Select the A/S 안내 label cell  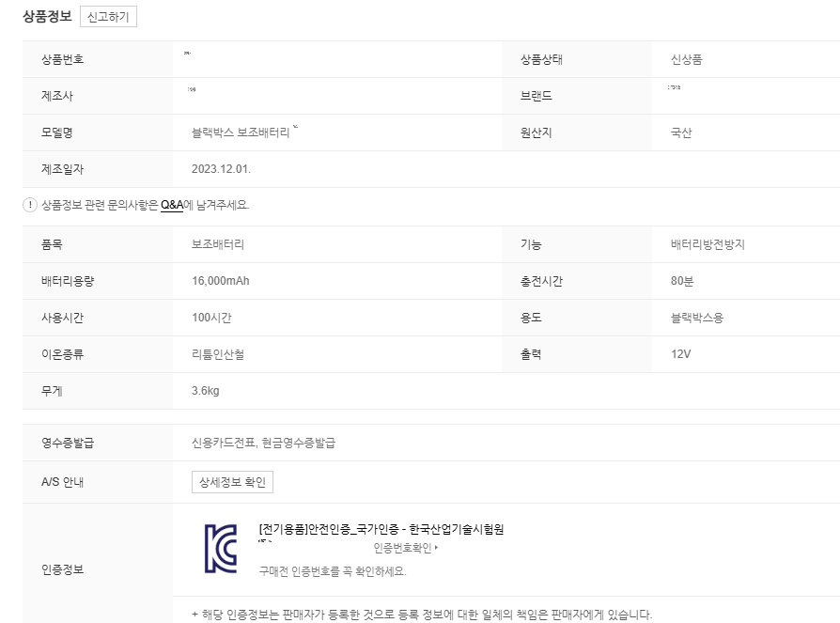point(98,482)
